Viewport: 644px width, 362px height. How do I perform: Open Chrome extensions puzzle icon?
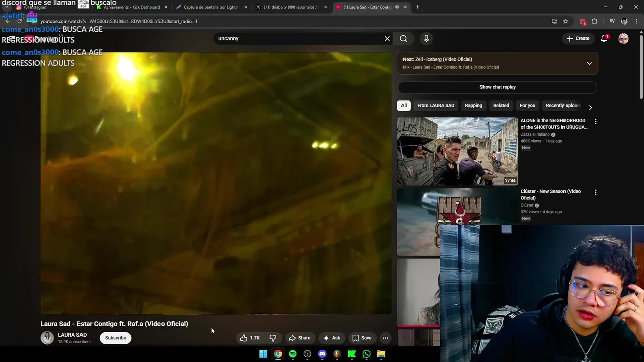point(595,21)
